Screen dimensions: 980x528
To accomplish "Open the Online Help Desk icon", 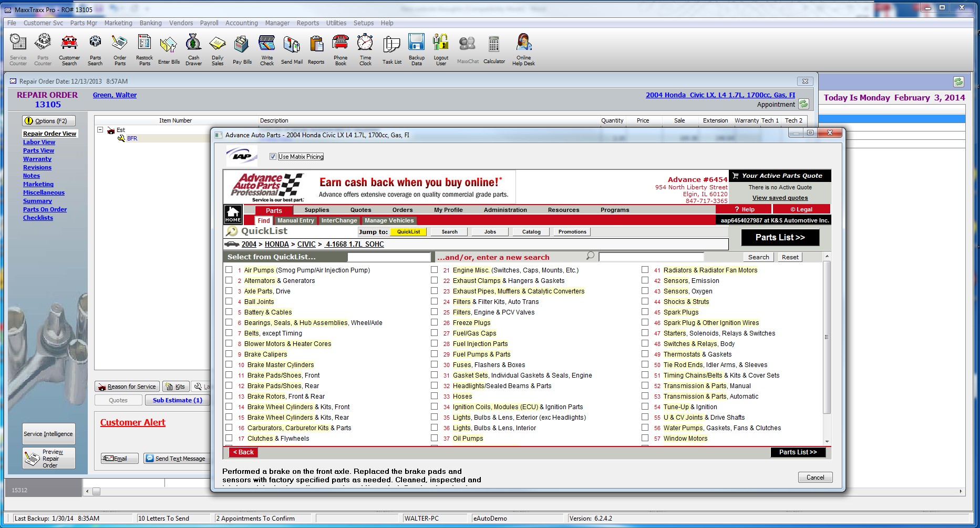I will pos(523,49).
